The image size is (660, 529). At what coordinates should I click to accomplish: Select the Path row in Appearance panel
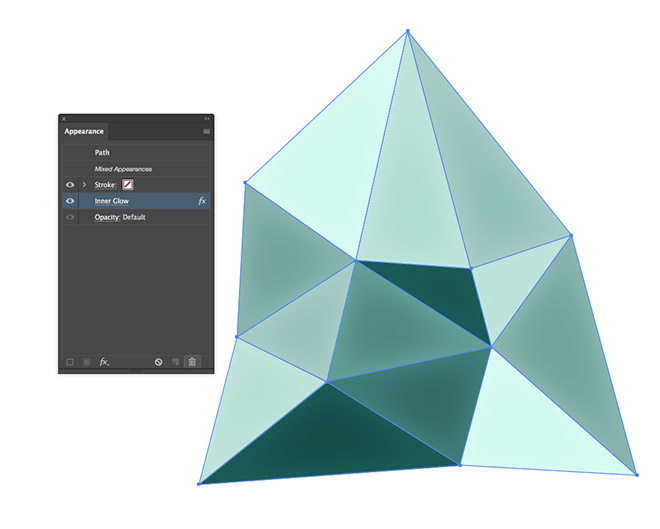[x=136, y=152]
